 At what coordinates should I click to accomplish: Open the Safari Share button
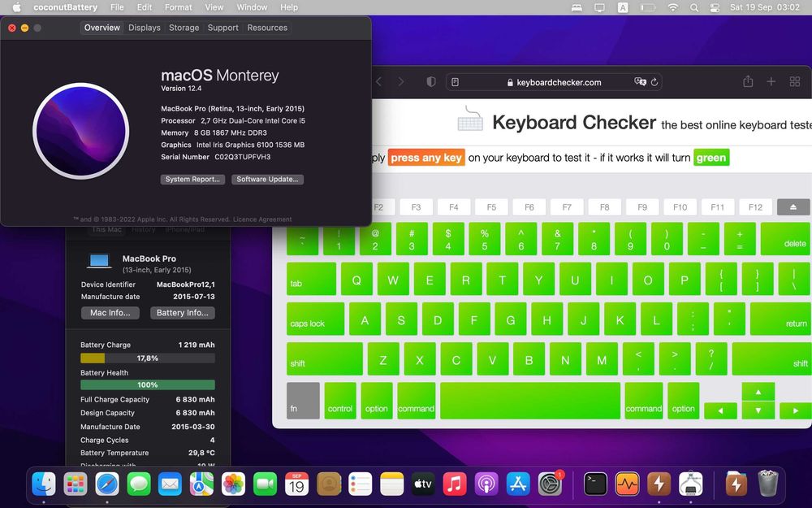[748, 81]
